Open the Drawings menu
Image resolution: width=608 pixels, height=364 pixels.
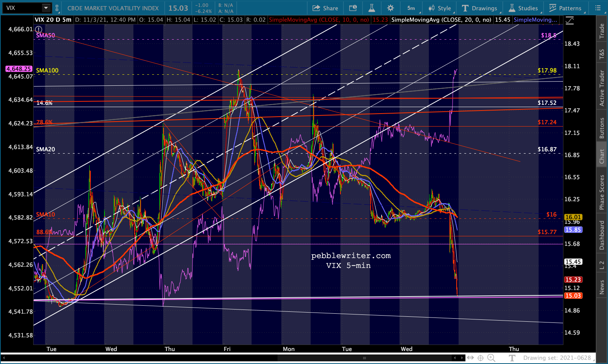point(480,8)
